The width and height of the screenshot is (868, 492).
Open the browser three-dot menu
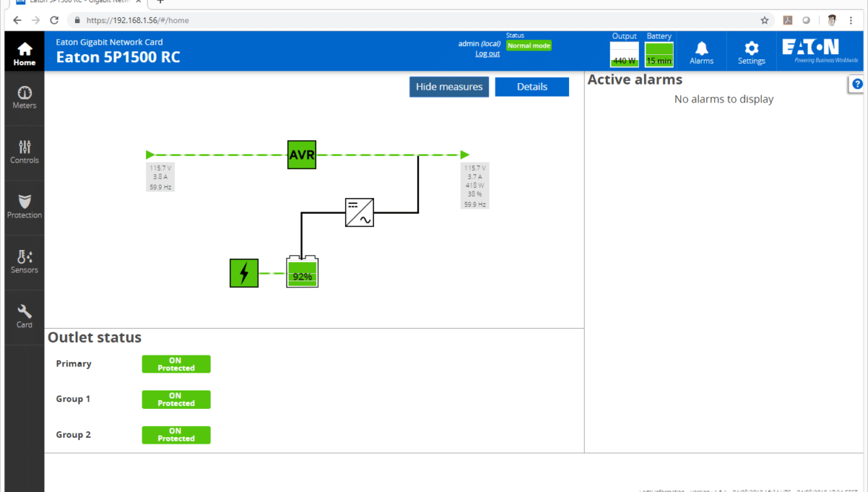(x=851, y=21)
